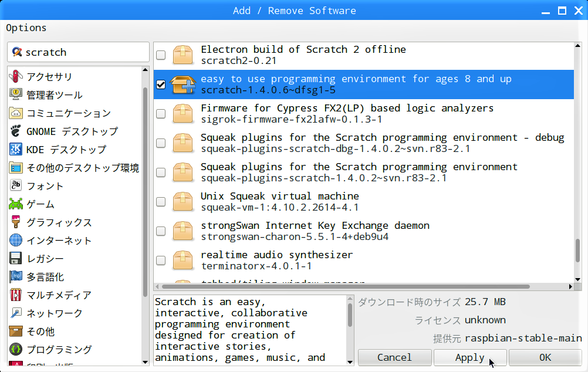Click the sigrok-firmware-fx2lafw package icon

tap(183, 114)
